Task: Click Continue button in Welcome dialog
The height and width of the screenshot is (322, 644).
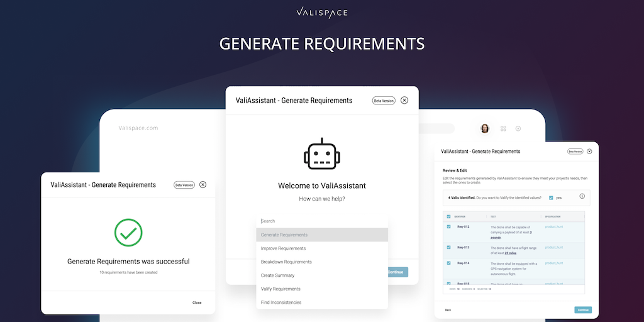Action: 397,272
